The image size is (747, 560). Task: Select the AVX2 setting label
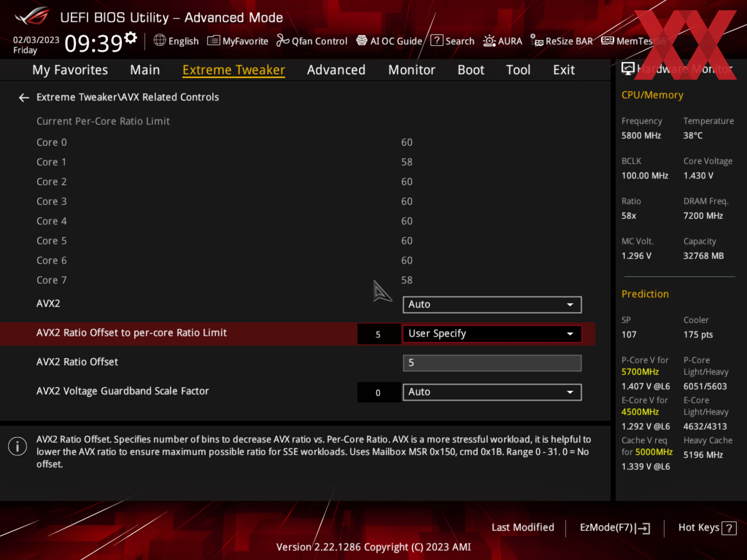point(48,303)
